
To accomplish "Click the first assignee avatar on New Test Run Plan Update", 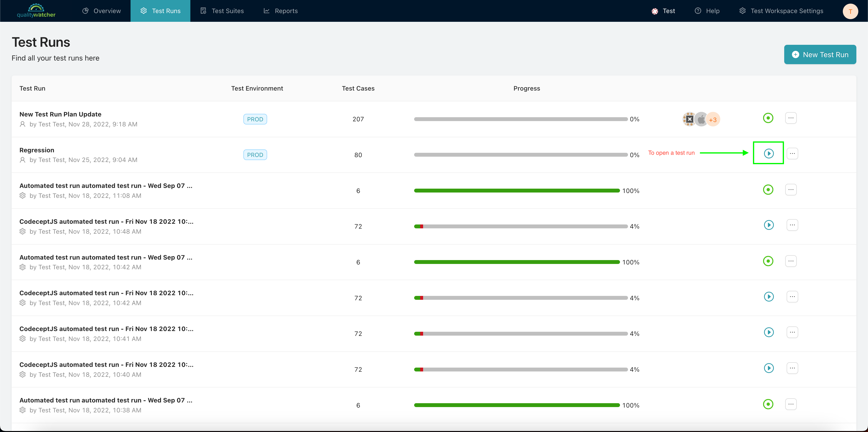I will click(689, 119).
